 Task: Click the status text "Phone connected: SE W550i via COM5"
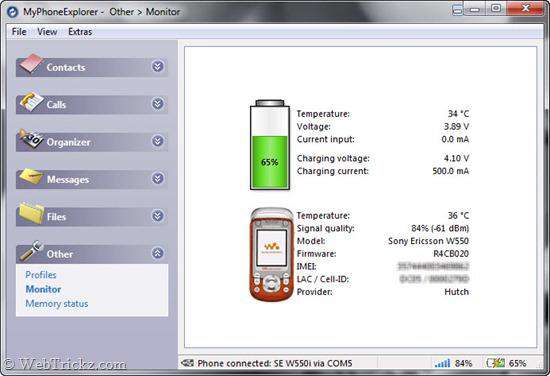click(275, 363)
